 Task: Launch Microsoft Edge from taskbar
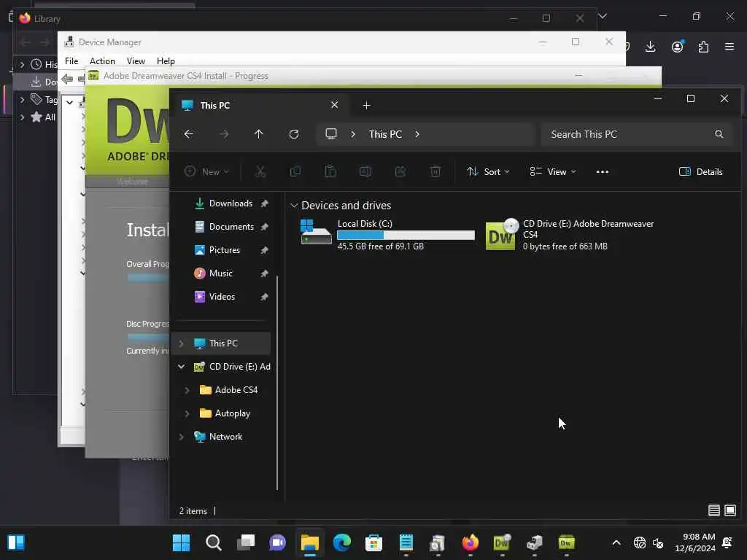click(x=342, y=542)
